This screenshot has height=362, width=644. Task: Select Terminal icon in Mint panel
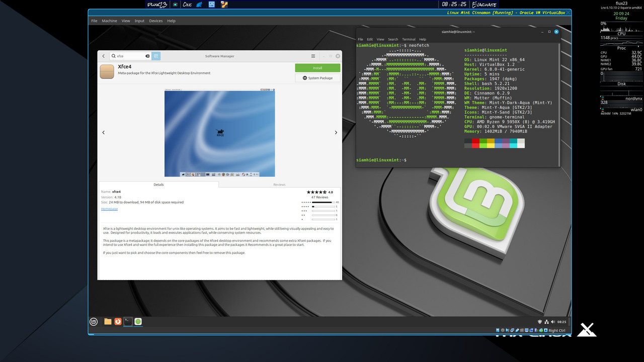(x=128, y=321)
